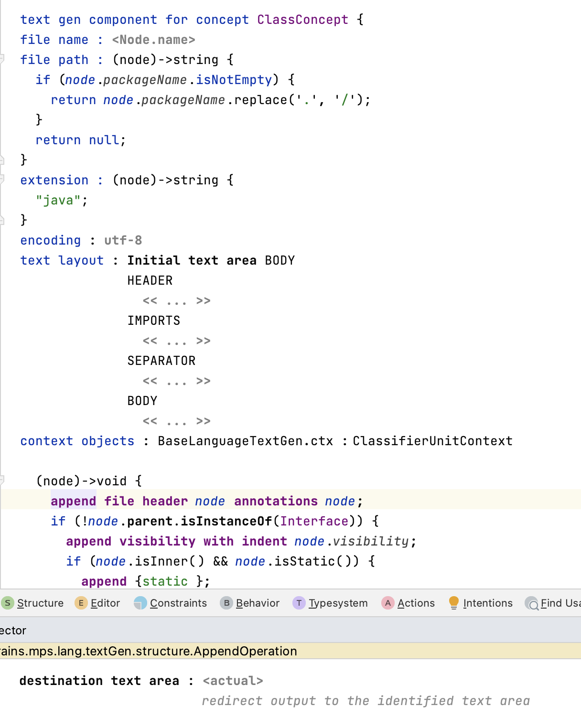Click the closing fold marker of file path block
The image size is (581, 728).
(x=2, y=160)
